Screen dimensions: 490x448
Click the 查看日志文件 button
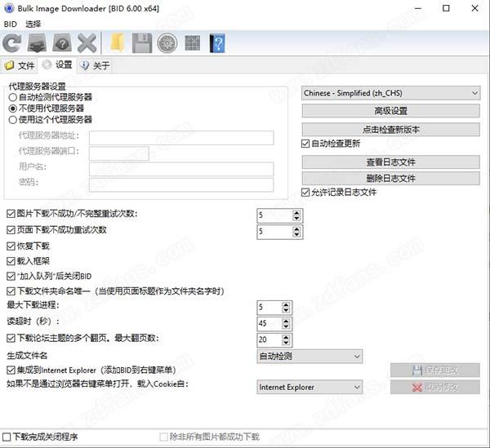[390, 162]
